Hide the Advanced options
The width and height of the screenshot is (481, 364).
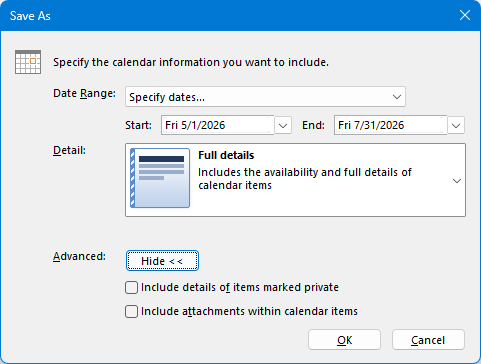162,261
